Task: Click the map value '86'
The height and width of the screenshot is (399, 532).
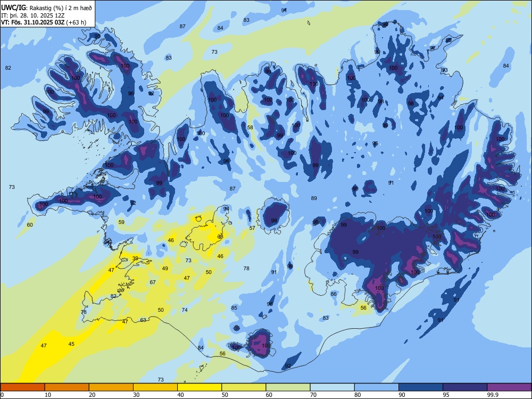Action: (334, 294)
